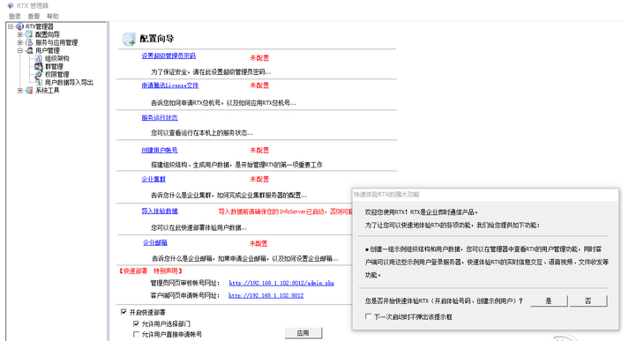644x341 pixels.
Task: Expand the 服务与应用管理 tree node
Action: 20,42
